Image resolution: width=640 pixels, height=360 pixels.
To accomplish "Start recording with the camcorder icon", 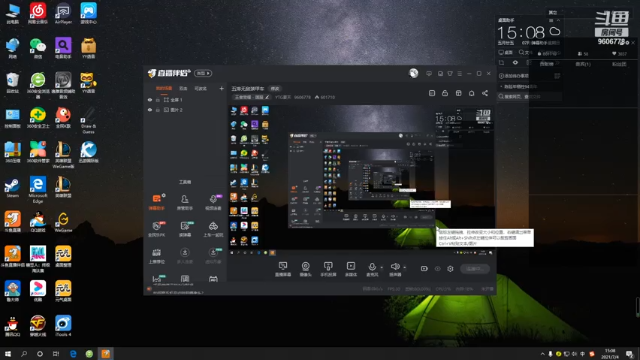I will point(424,269).
